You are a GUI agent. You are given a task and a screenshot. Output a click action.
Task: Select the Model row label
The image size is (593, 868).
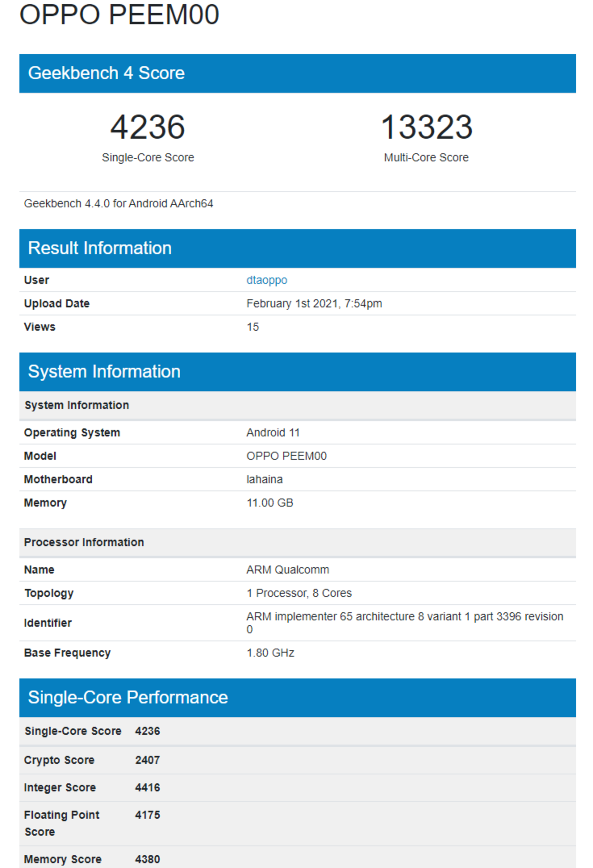pos(40,456)
